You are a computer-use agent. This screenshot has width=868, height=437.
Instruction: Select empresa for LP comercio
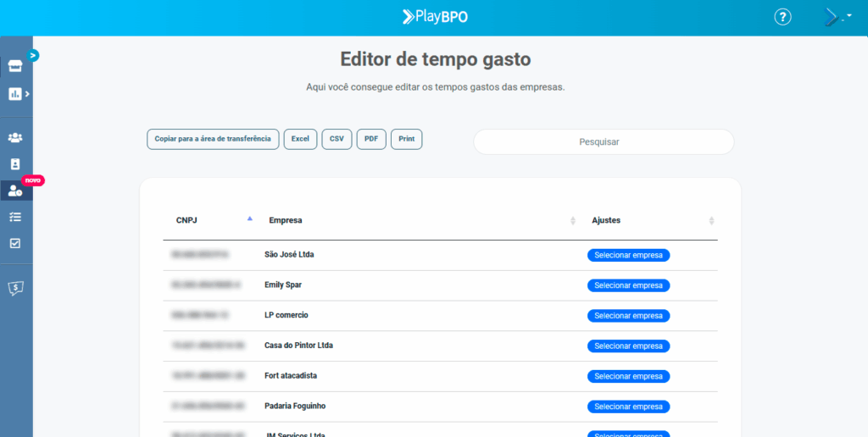coord(628,316)
